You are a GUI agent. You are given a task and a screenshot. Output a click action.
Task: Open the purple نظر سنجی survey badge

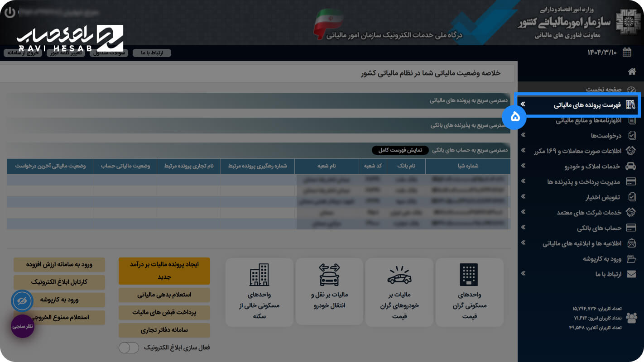pos(23,326)
